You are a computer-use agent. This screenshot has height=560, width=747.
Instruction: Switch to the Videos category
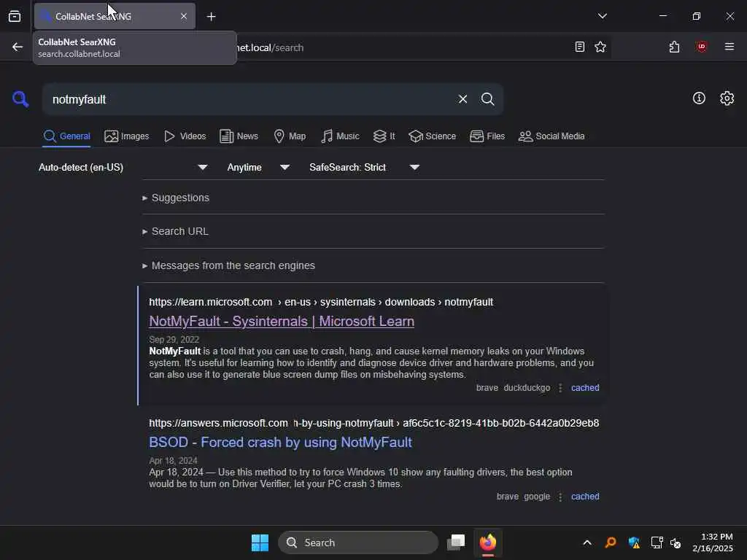(185, 136)
